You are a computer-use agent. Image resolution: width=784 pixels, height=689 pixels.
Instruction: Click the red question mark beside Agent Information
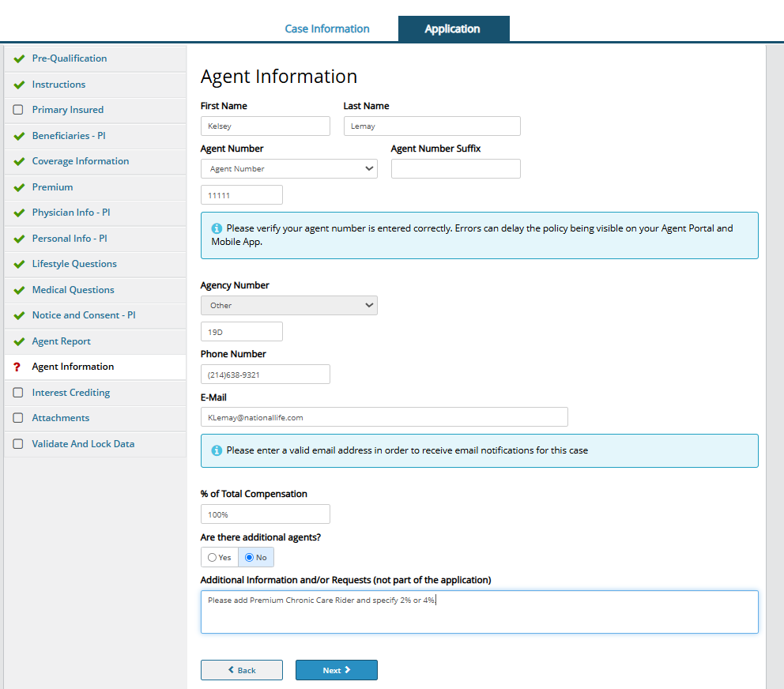(x=17, y=367)
